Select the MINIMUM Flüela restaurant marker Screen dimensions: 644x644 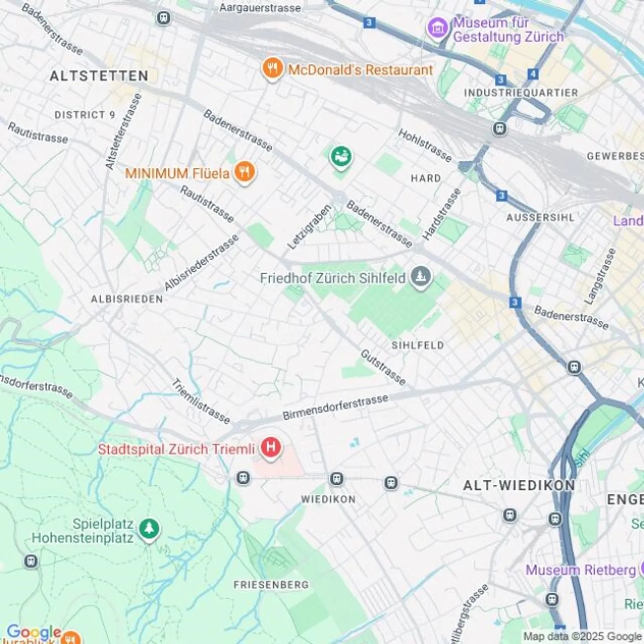pyautogui.click(x=245, y=172)
